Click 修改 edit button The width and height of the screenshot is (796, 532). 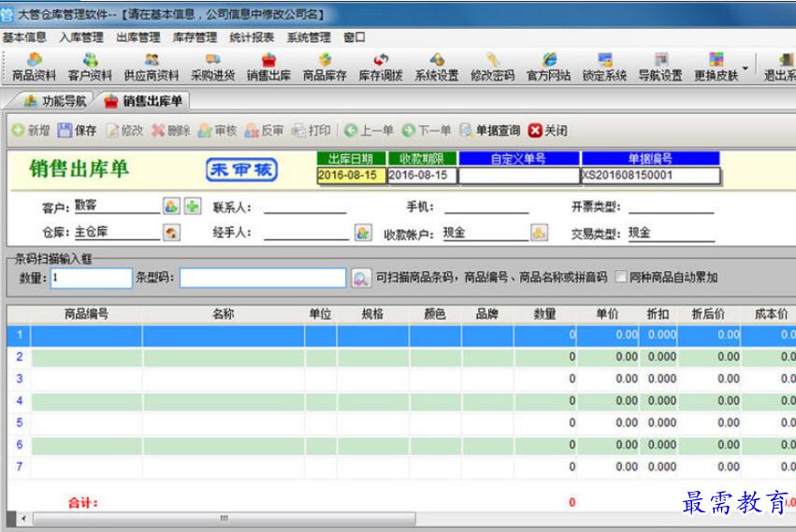coord(125,131)
